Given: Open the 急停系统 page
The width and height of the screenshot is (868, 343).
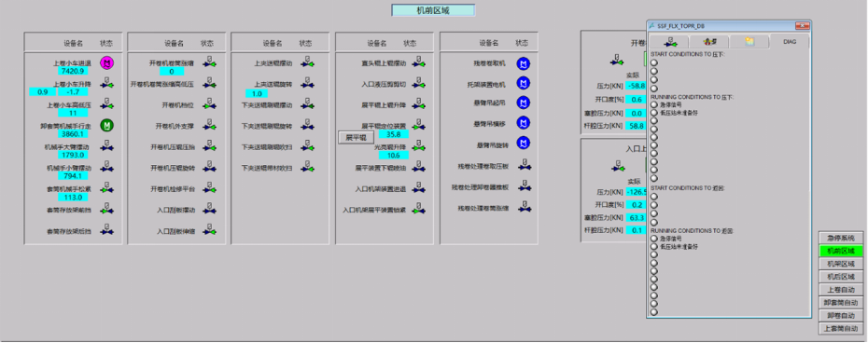Looking at the screenshot, I should [x=841, y=237].
